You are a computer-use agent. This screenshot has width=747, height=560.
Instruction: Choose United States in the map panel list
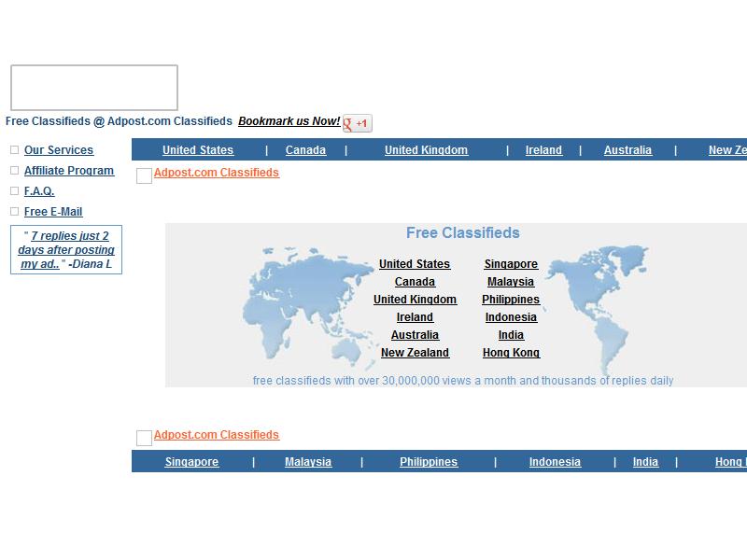(415, 264)
